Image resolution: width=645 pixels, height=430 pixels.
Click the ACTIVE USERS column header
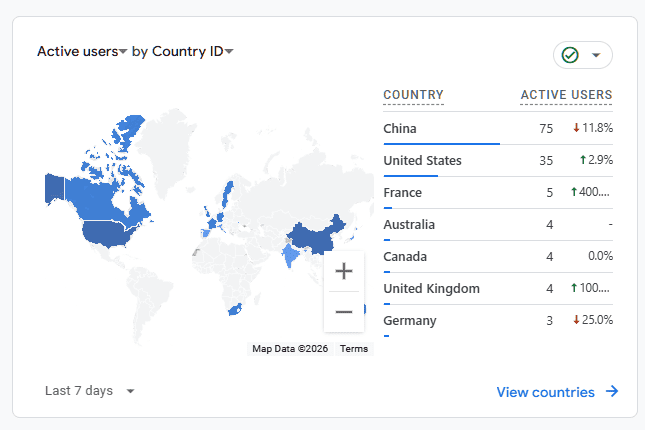[566, 95]
